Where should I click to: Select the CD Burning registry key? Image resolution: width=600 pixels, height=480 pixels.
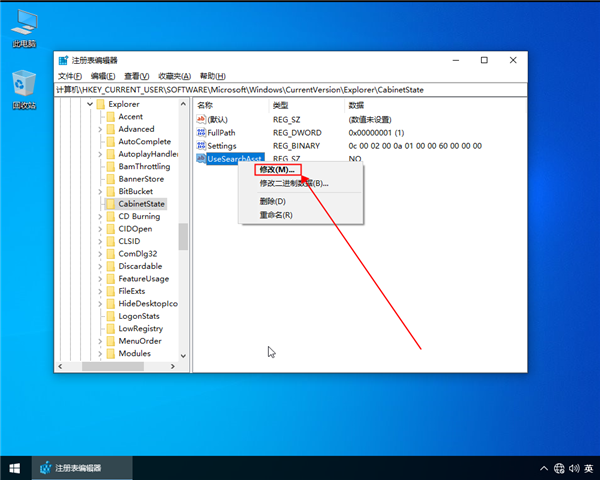pos(138,216)
